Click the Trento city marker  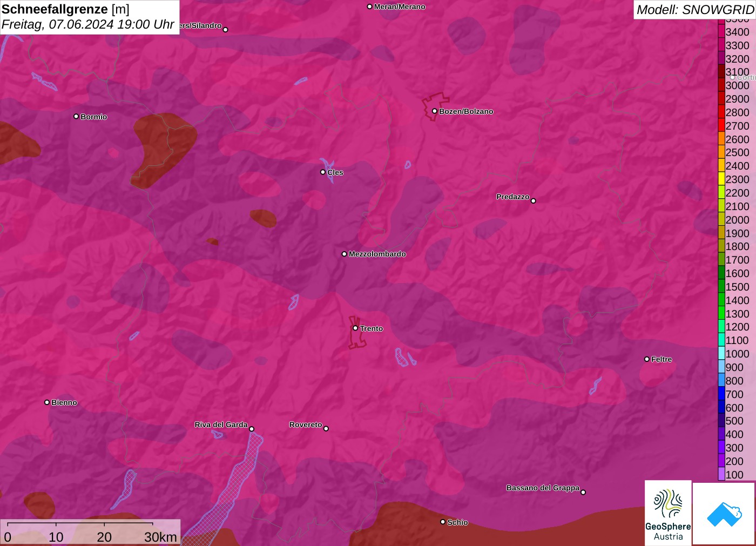coord(355,328)
